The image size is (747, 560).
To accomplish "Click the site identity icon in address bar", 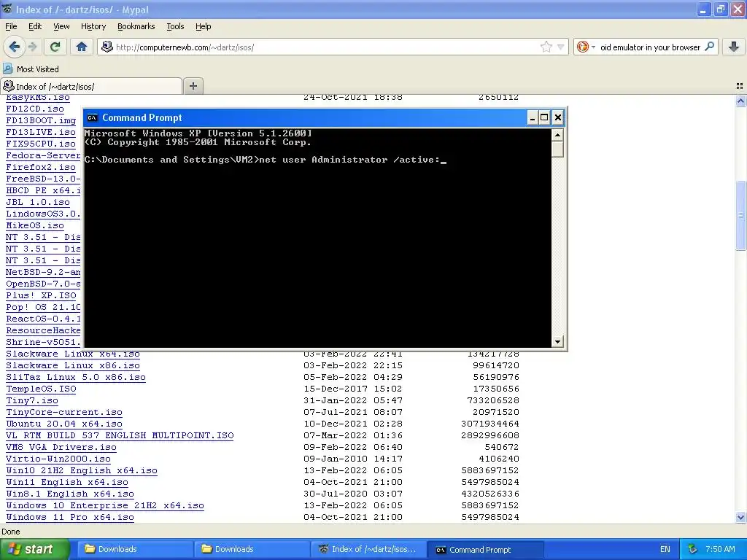I will (107, 47).
